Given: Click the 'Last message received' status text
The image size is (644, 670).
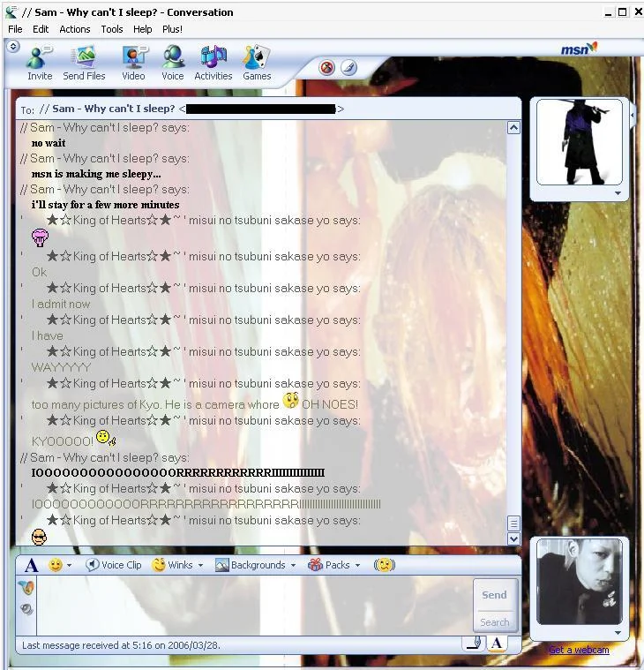Looking at the screenshot, I should tap(121, 645).
